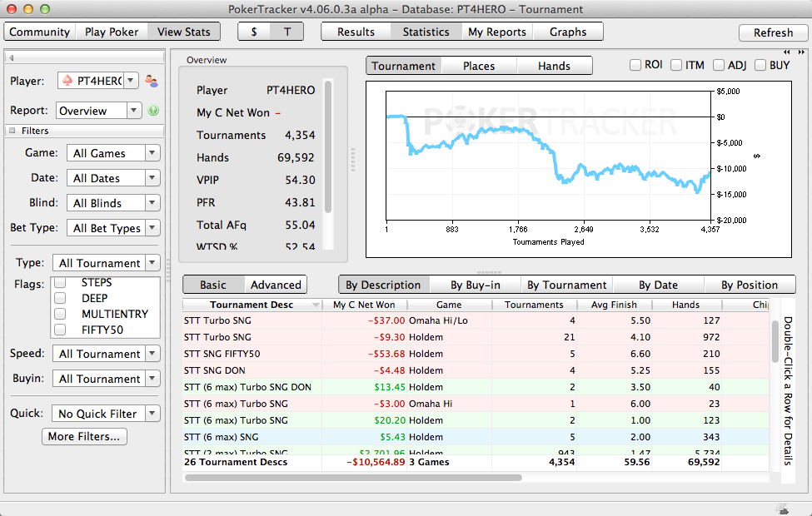Click the double left arrows above graph
This screenshot has width=812, height=516.
pyautogui.click(x=787, y=52)
